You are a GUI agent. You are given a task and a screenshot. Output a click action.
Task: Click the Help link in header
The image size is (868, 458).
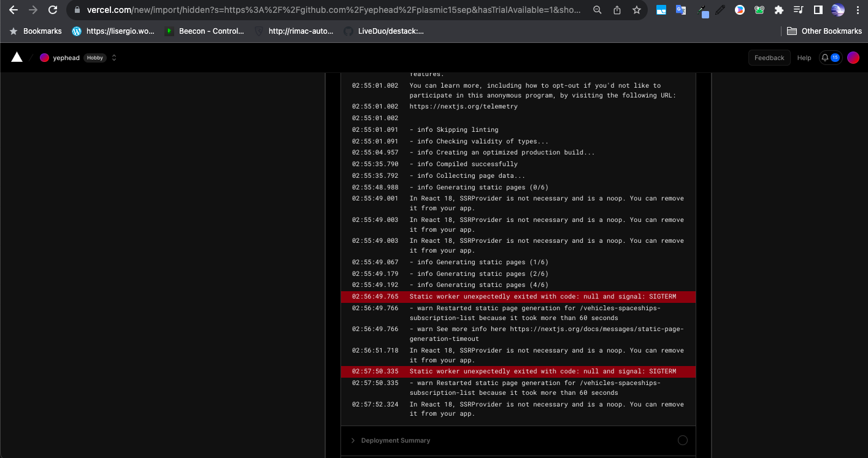[x=804, y=58]
